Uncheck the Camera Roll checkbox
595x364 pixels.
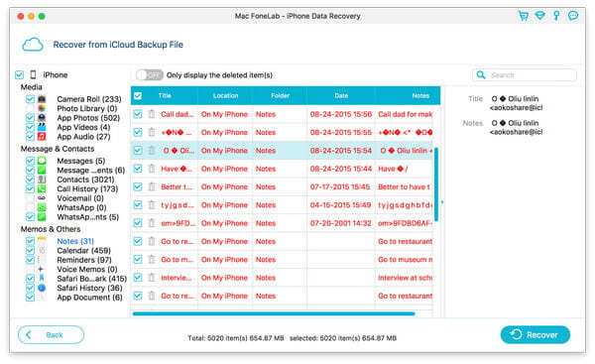(x=30, y=99)
